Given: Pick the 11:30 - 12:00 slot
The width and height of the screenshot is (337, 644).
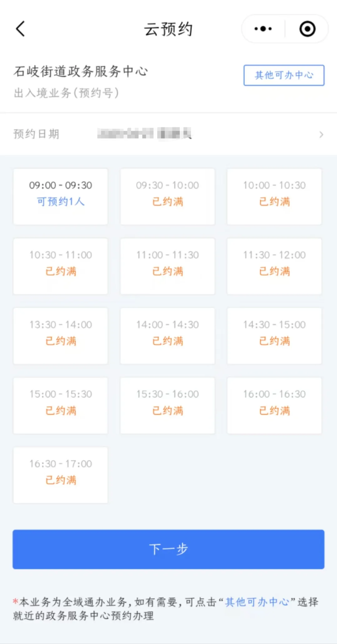Looking at the screenshot, I should [274, 266].
